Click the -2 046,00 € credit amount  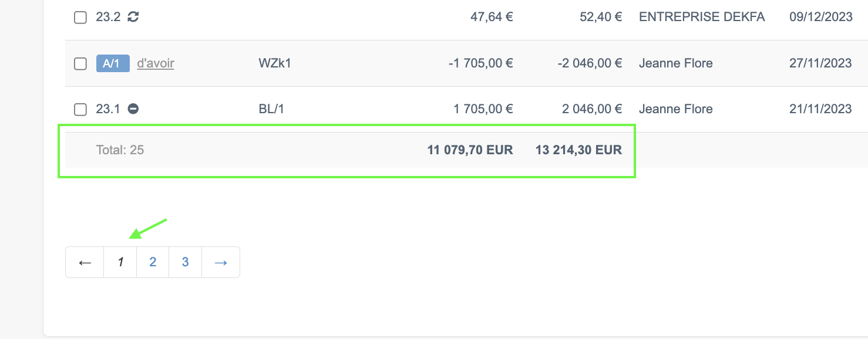click(590, 63)
